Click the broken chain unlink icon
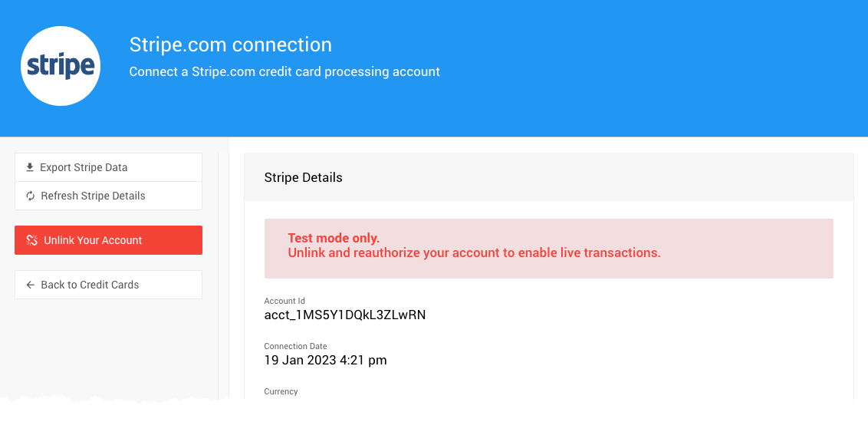Screen dimensions: 868x422 [32, 240]
